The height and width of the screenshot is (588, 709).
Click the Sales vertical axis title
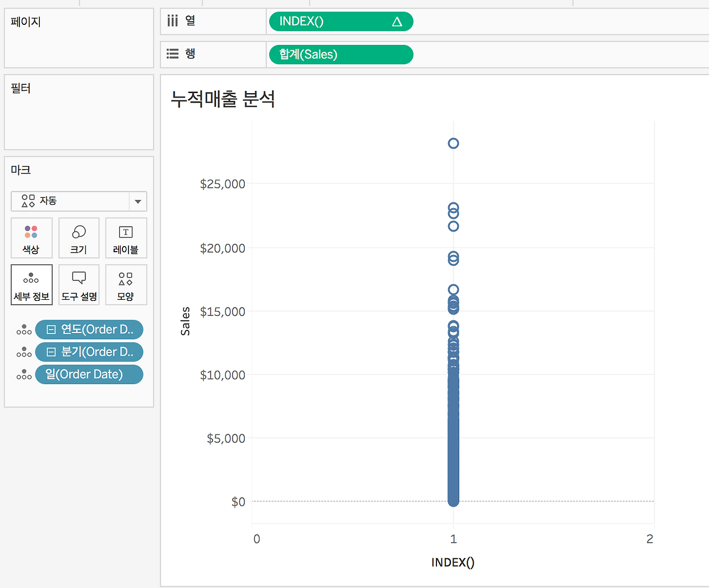coord(185,321)
